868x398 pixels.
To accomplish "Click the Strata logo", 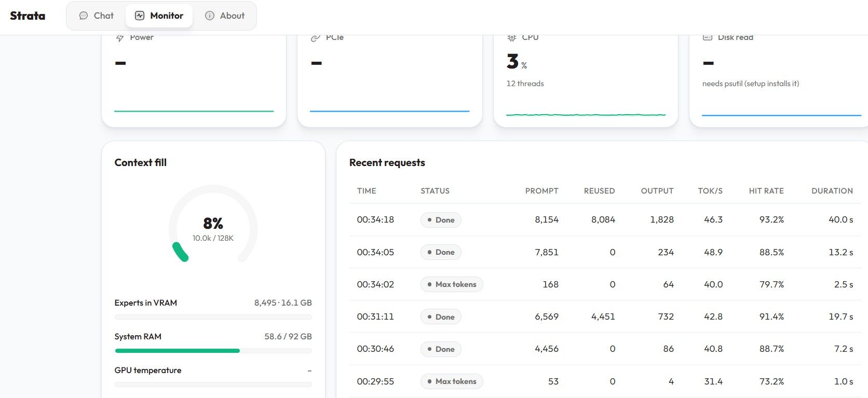I will pyautogui.click(x=28, y=16).
